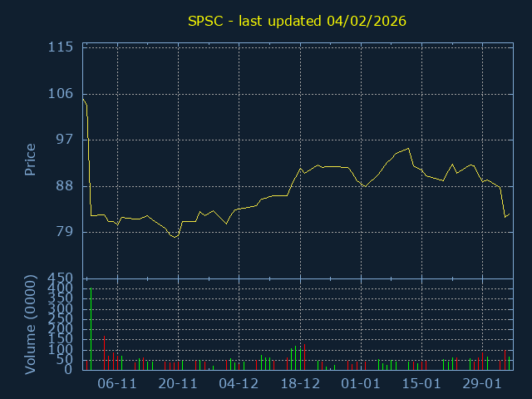
Task: Click the 97 price axis tick label
Action: tap(63, 140)
